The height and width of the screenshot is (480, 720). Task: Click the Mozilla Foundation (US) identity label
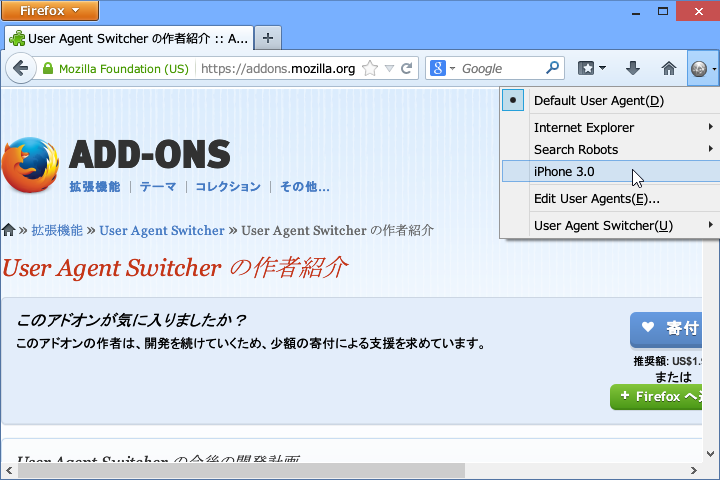[124, 69]
